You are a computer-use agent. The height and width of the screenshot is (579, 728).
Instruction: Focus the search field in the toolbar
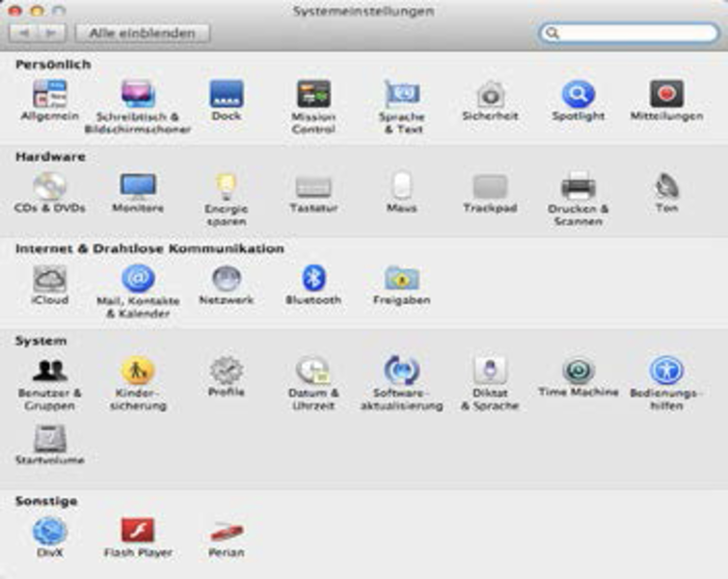(x=629, y=33)
